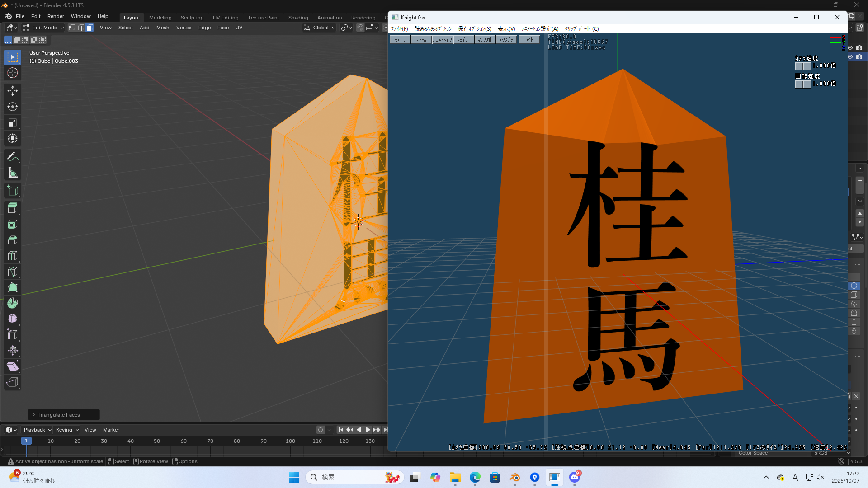868x488 pixels.
Task: Toggle the snap magnet
Action: pos(360,28)
